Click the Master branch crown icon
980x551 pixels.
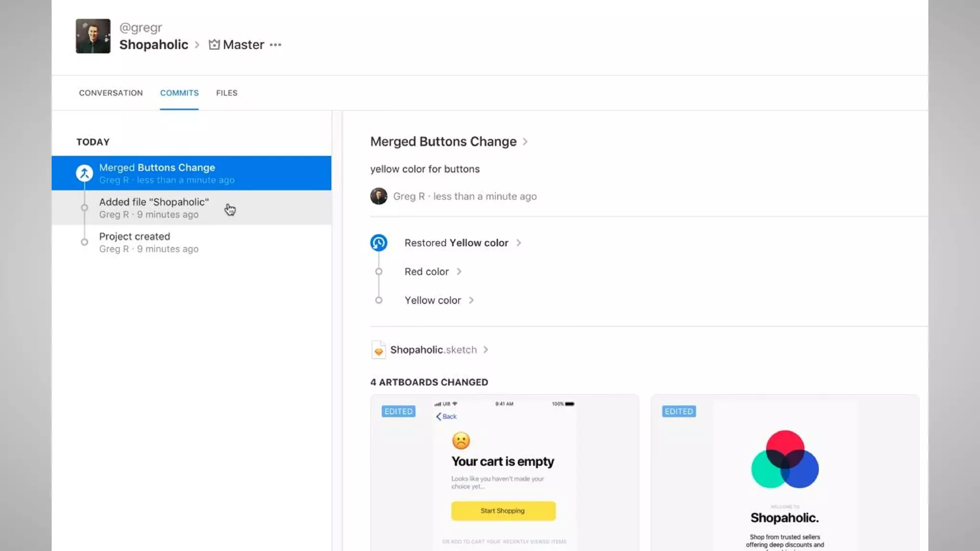[x=214, y=44]
